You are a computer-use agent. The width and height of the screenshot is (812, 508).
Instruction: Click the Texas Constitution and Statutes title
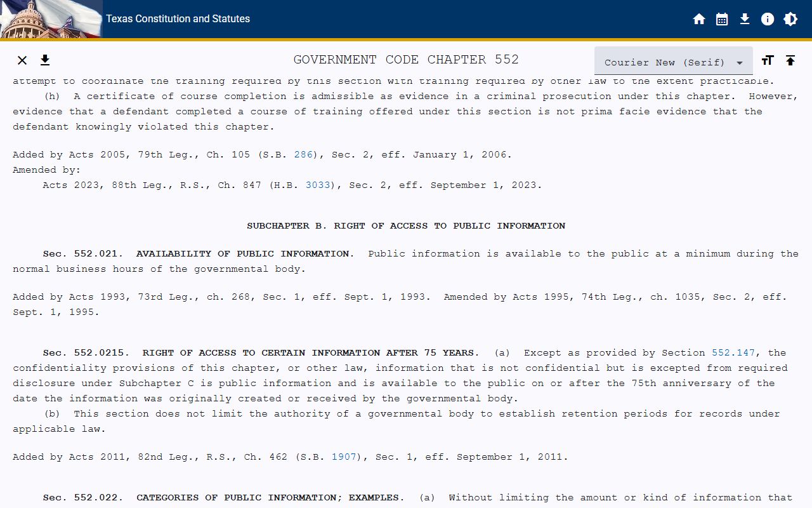(178, 19)
